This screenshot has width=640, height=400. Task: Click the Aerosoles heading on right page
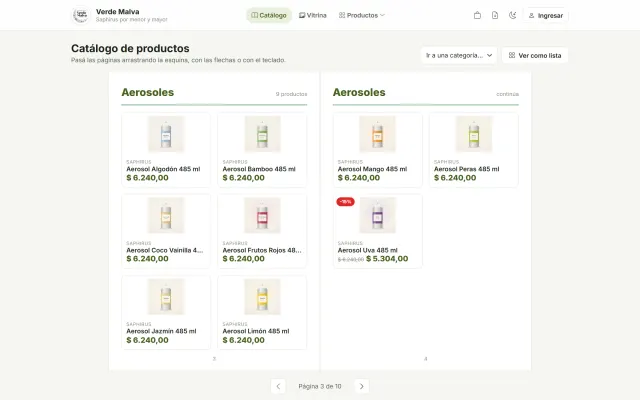tap(359, 92)
